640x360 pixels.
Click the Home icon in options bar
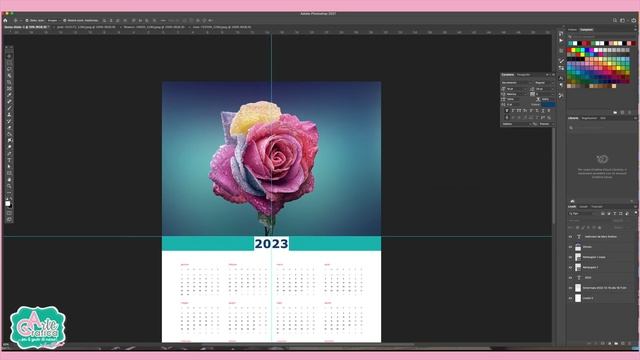pos(5,20)
